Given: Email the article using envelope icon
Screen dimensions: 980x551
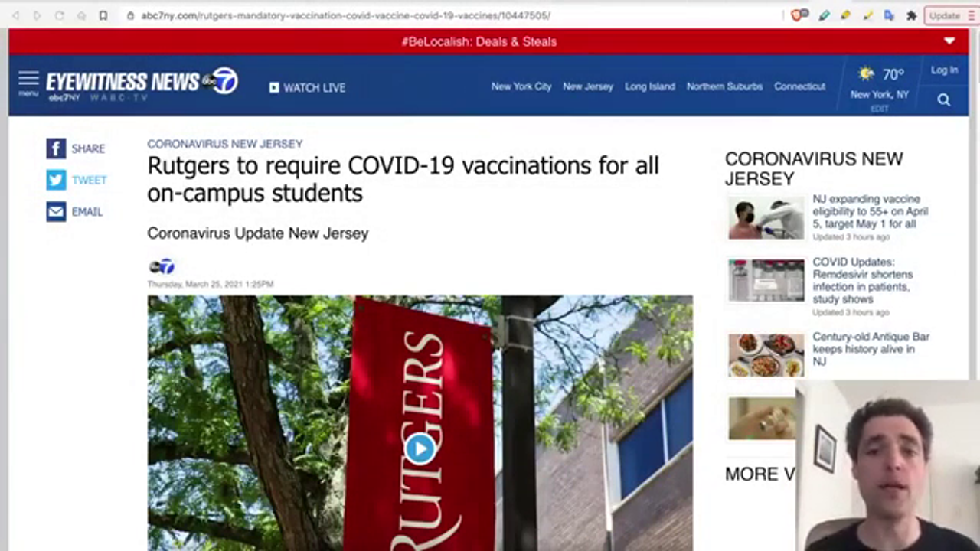Looking at the screenshot, I should [x=56, y=211].
